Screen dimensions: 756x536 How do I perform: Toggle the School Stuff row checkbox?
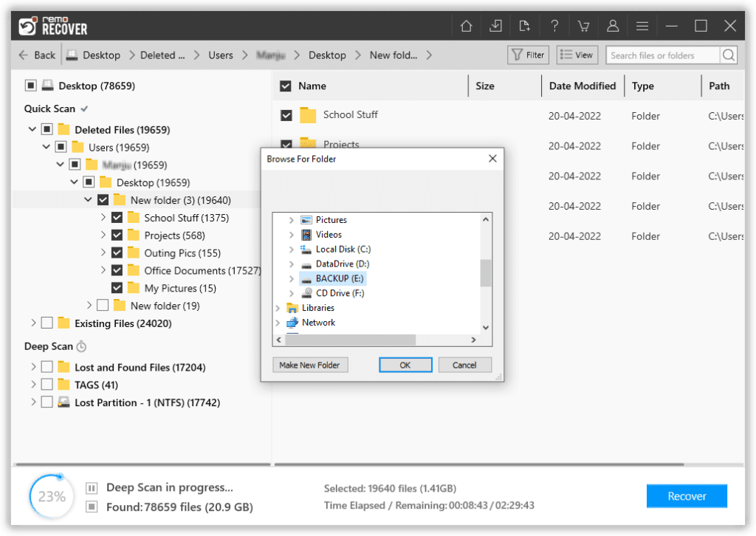(x=286, y=116)
